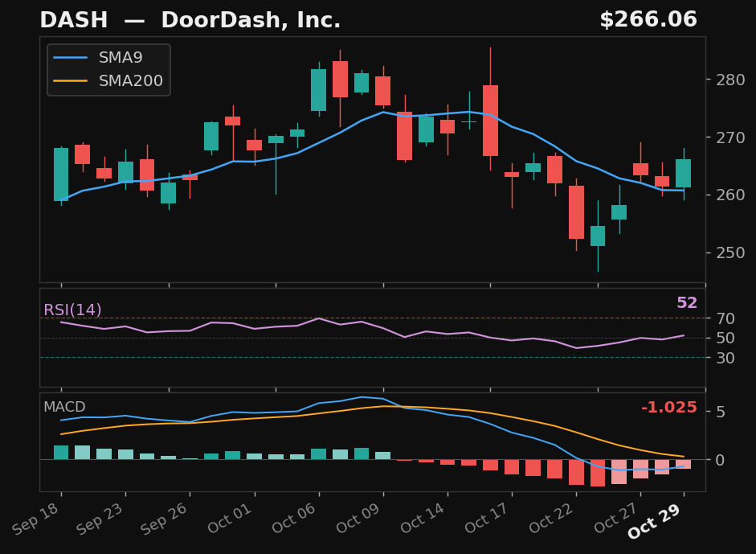Click the RSI 50 level label

(x=725, y=339)
